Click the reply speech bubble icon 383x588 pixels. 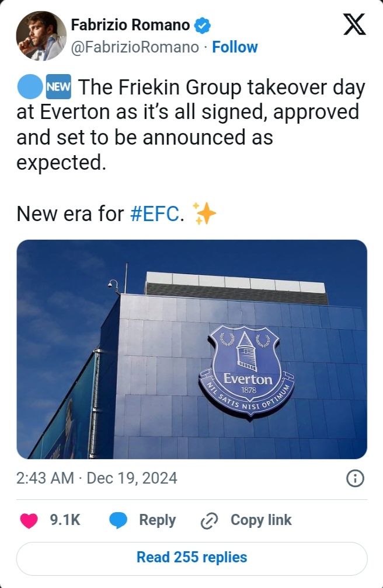(119, 520)
